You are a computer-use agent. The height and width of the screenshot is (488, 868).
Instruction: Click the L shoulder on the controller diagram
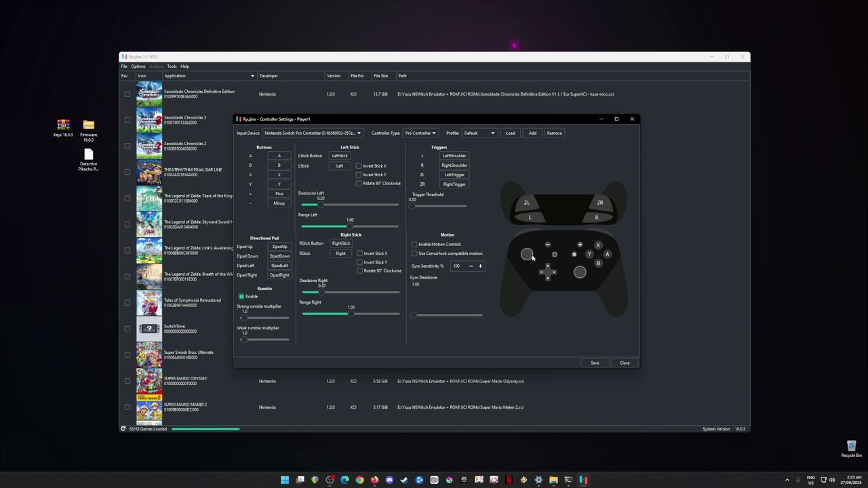pyautogui.click(x=530, y=218)
